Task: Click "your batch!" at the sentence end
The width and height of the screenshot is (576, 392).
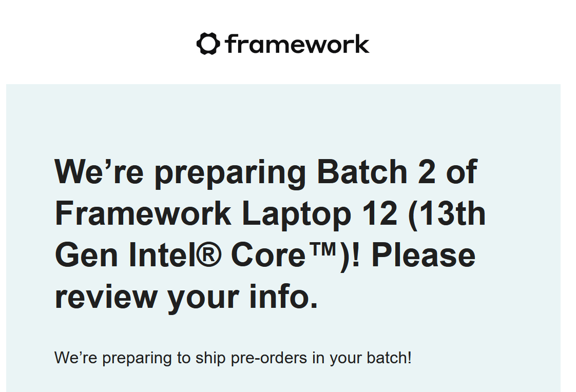Action: [370, 358]
